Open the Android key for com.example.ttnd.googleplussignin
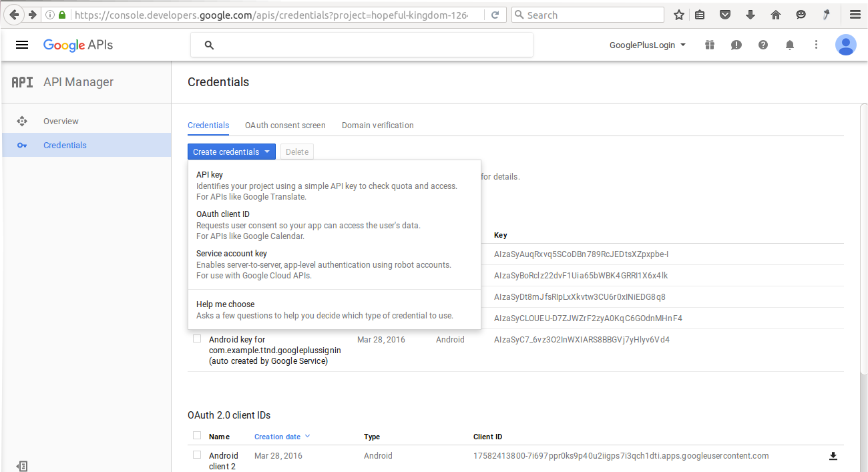 coord(275,350)
